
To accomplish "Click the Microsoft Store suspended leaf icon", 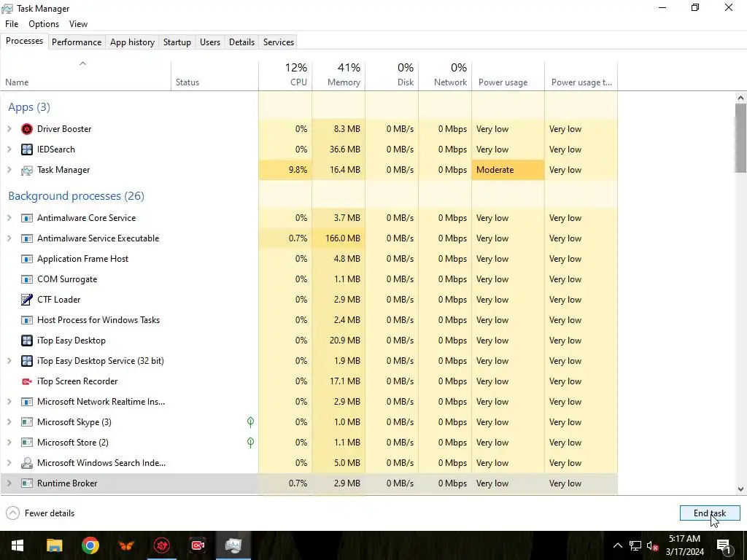I will (251, 443).
